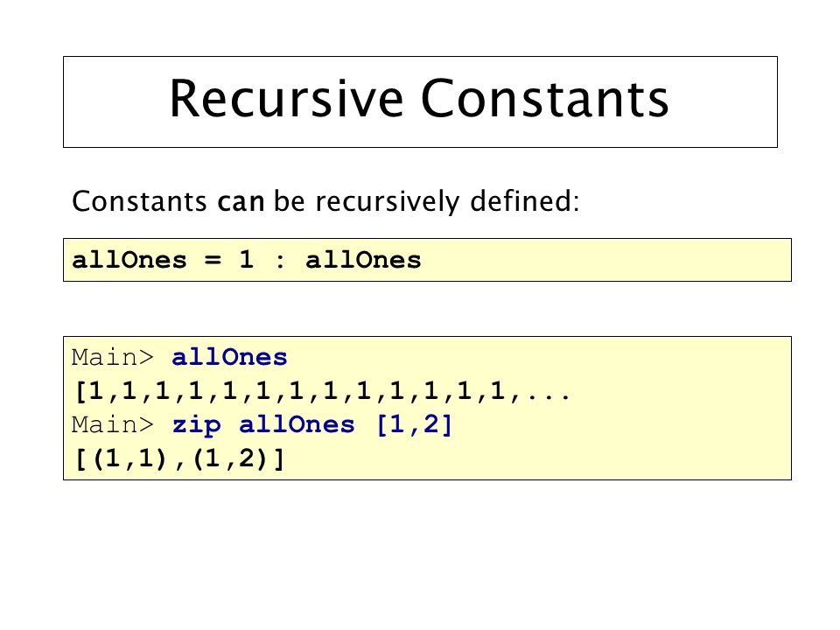Click the cons colon operator

280,261
